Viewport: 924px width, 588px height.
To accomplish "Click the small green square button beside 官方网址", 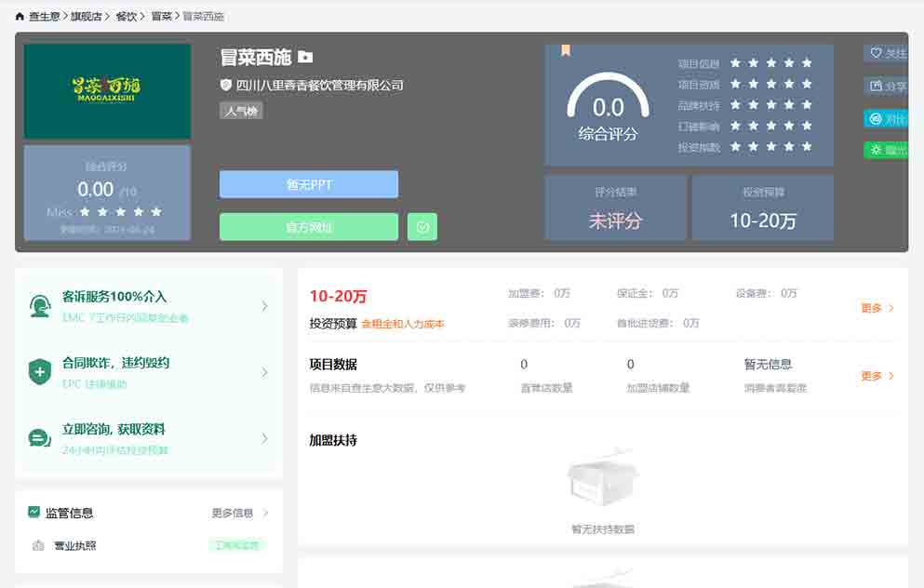I will [x=422, y=227].
